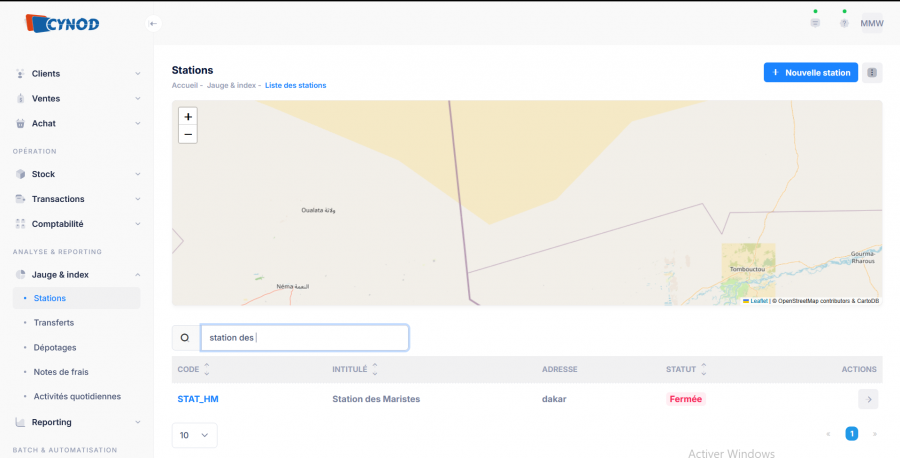Sort the table by Intitulé column
The height and width of the screenshot is (458, 900).
(374, 369)
